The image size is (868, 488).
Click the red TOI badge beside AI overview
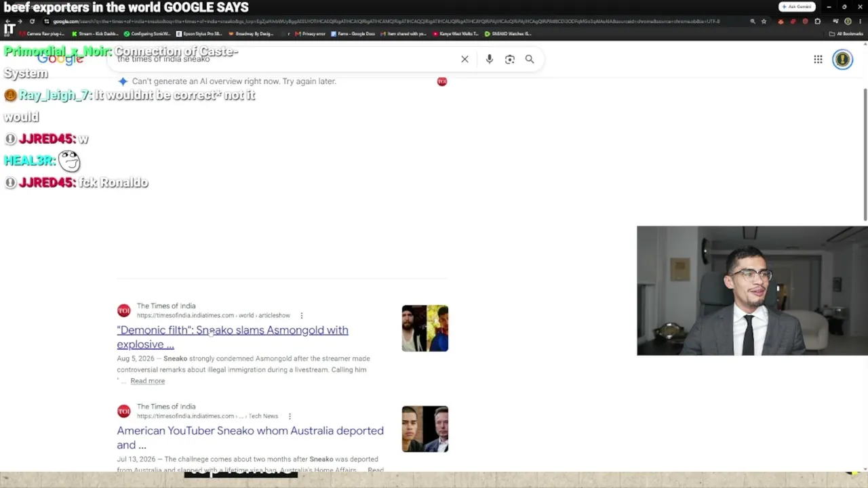tap(442, 81)
